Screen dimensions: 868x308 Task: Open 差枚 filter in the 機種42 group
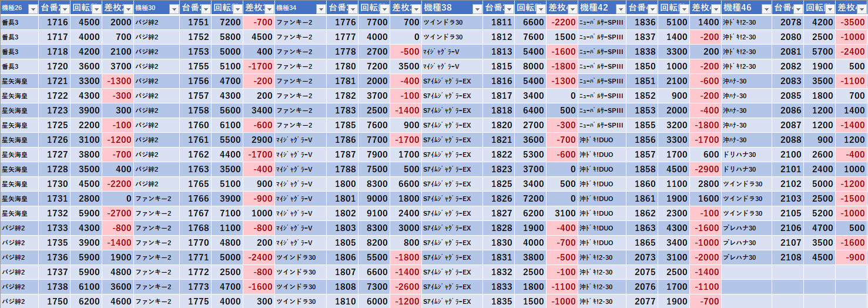pyautogui.click(x=715, y=9)
